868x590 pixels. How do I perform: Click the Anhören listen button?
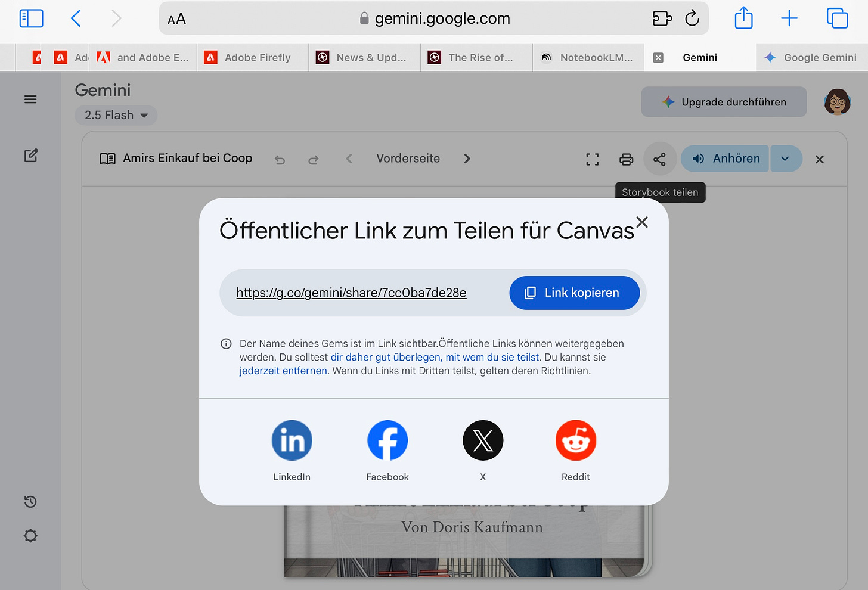click(725, 159)
